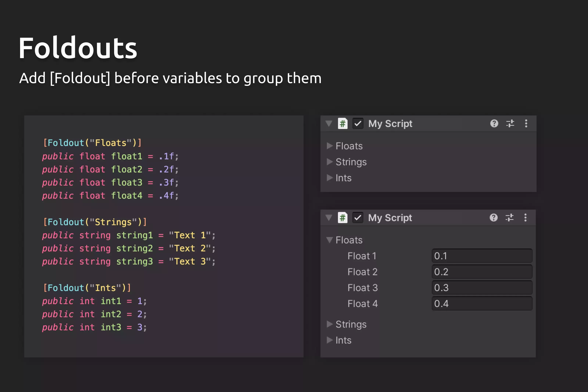The height and width of the screenshot is (392, 588).
Task: Click help icon in bottom My Script
Action: 494,218
